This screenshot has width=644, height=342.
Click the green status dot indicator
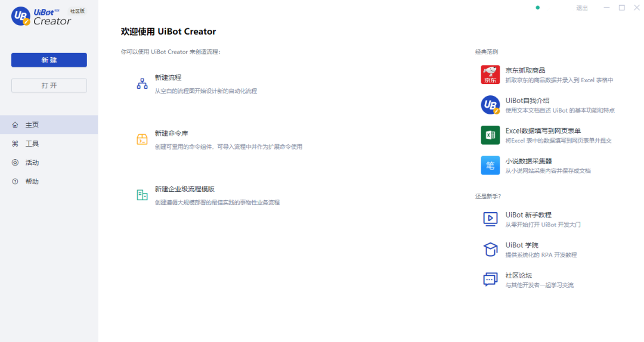(x=538, y=7)
